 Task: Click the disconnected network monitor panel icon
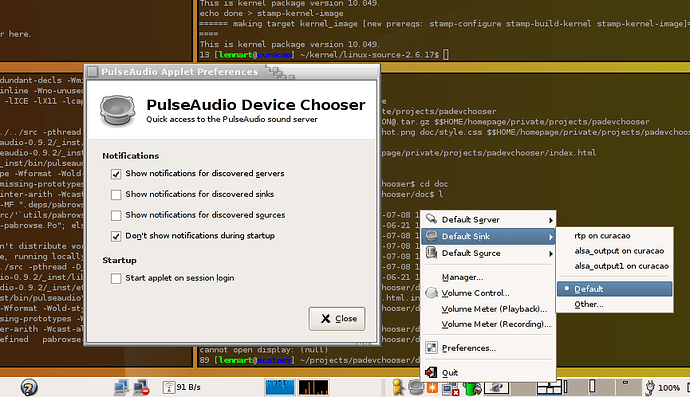coord(141,387)
